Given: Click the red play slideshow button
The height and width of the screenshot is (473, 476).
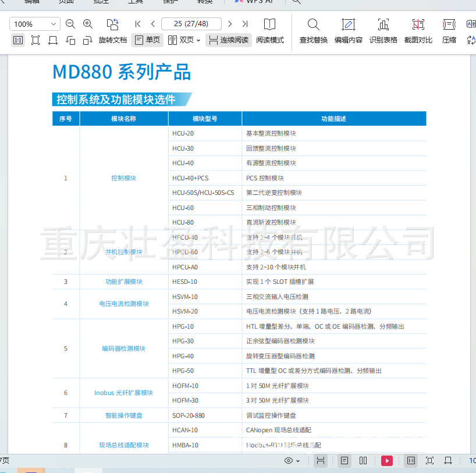Looking at the screenshot, I should tap(387, 461).
